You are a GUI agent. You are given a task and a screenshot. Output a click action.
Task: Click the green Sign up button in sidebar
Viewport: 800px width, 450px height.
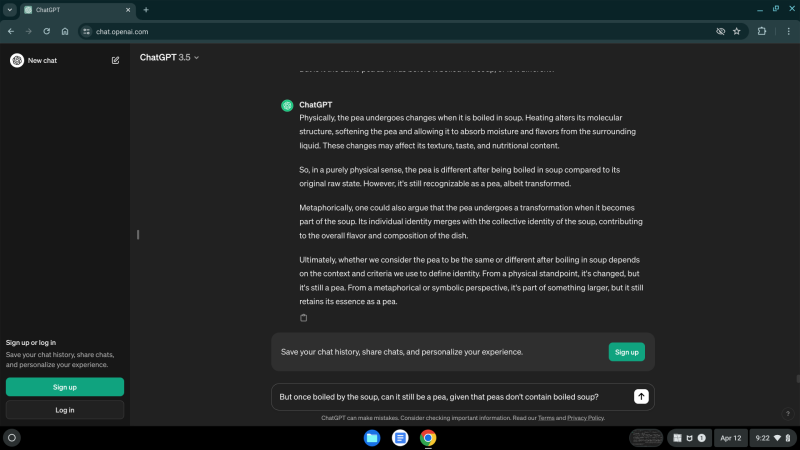(x=65, y=387)
